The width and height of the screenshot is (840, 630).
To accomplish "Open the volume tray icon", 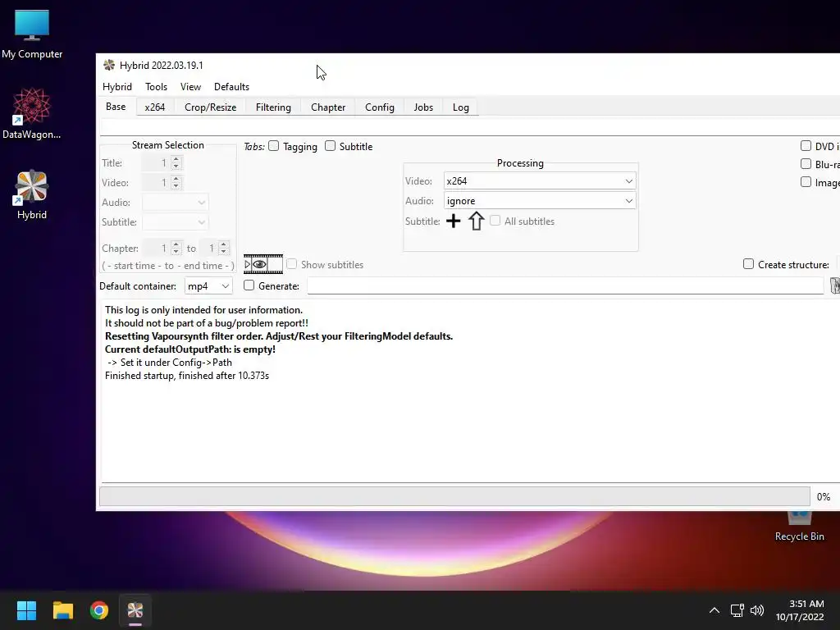I will [757, 610].
